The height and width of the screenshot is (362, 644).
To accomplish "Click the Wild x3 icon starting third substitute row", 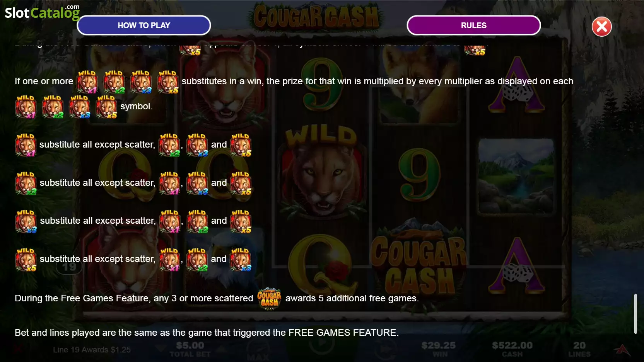I will click(26, 221).
